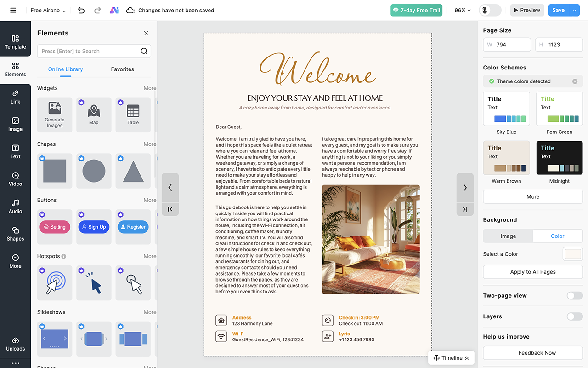Close the Elements panel

point(146,33)
